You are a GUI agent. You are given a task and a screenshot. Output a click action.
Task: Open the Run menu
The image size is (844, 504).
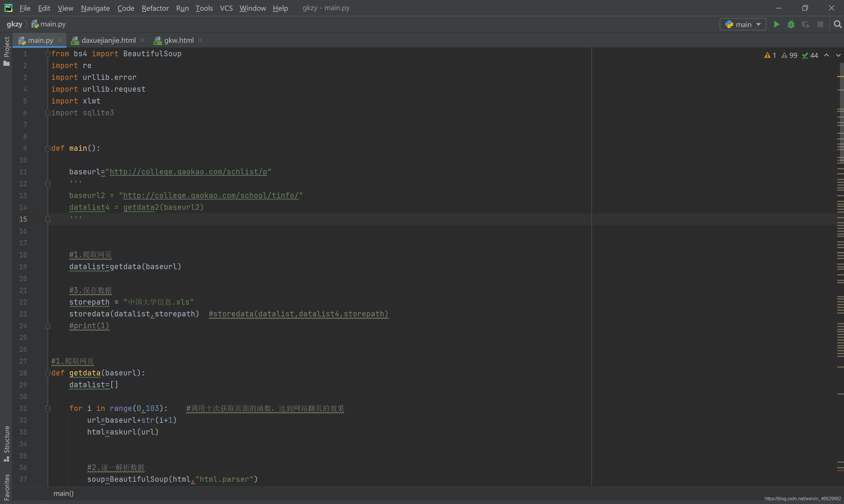[x=182, y=8]
